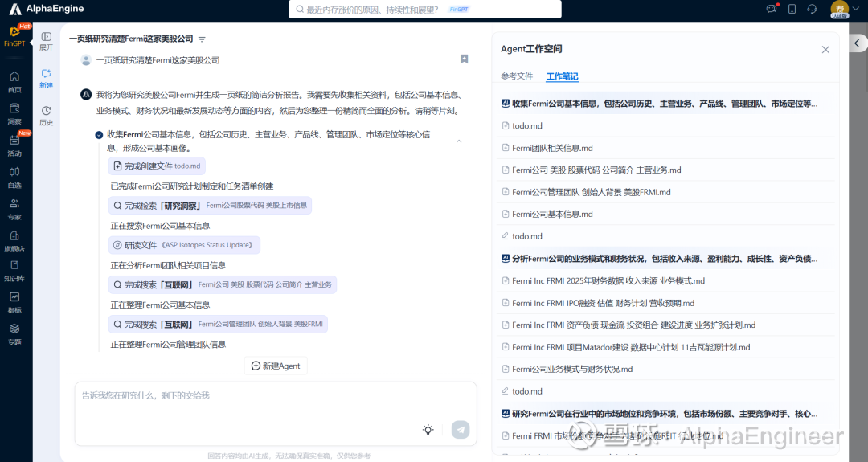Open Fermi公司基本信息.md file
Image resolution: width=868 pixels, height=462 pixels.
(666, 214)
